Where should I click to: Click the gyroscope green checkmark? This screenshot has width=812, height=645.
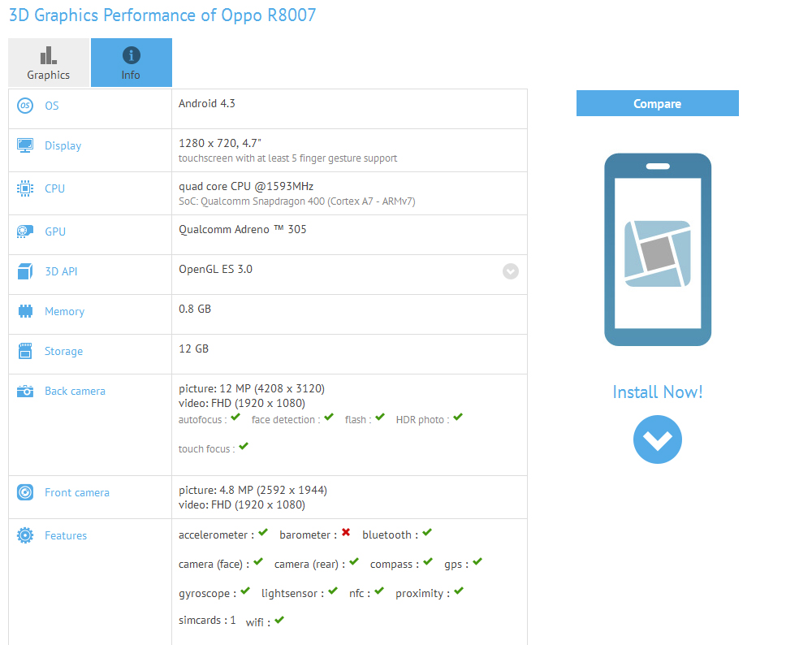pos(245,591)
